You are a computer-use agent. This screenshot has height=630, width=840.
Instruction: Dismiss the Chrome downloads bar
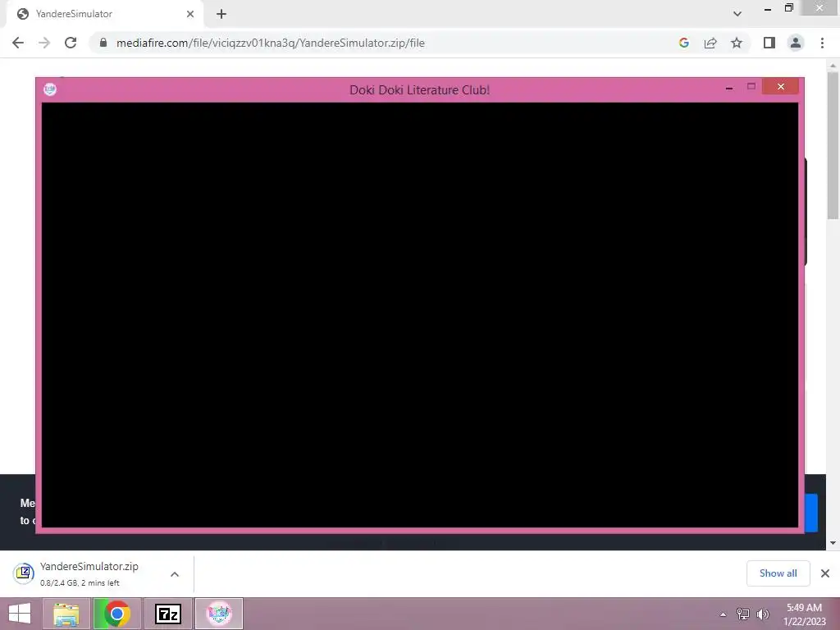[x=825, y=573]
